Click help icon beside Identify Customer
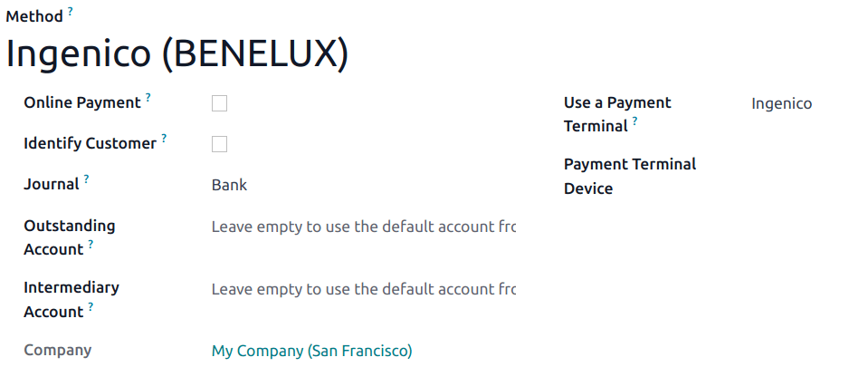Image resolution: width=868 pixels, height=367 pixels. pos(164,138)
